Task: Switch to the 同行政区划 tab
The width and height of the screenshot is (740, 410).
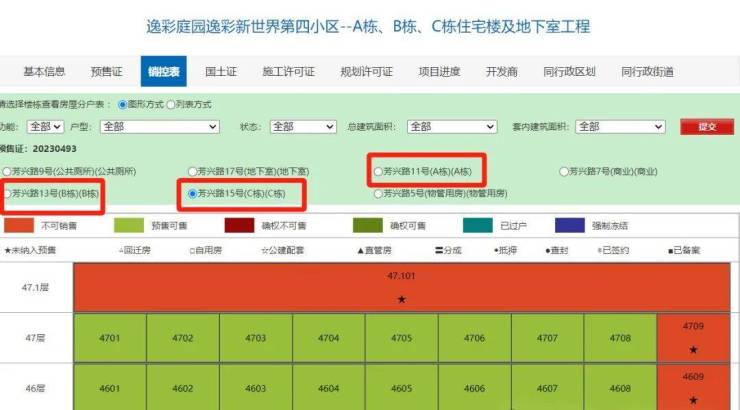Action: point(569,72)
